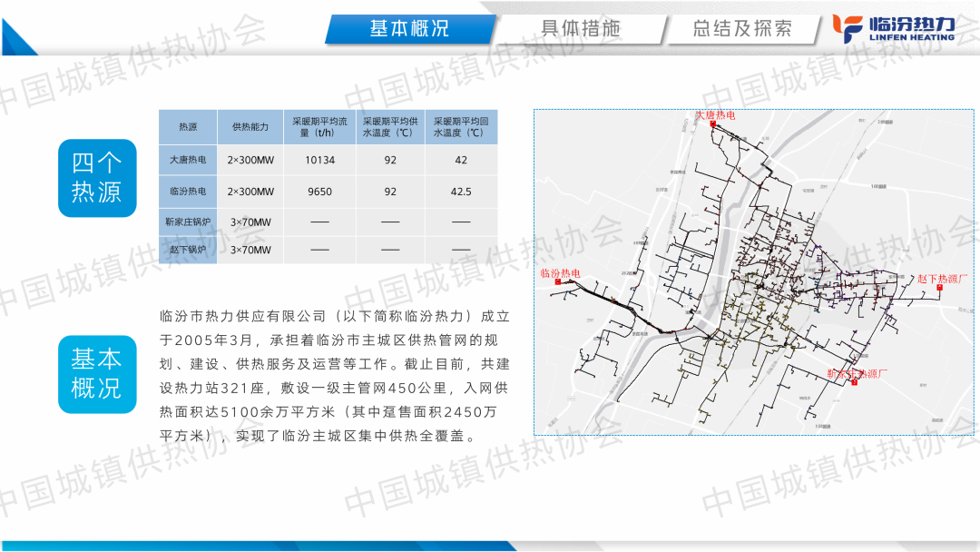Click the blue 四个热源 label box

coord(97,178)
